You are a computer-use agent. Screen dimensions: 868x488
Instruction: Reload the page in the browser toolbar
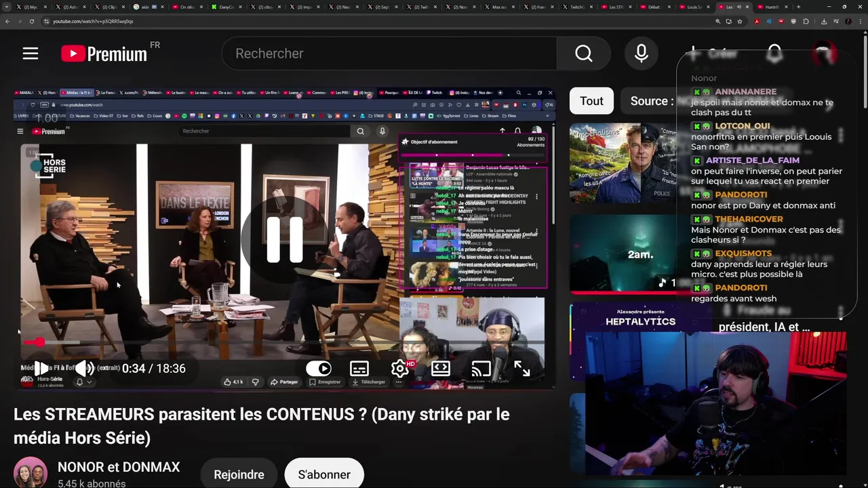coord(31,21)
